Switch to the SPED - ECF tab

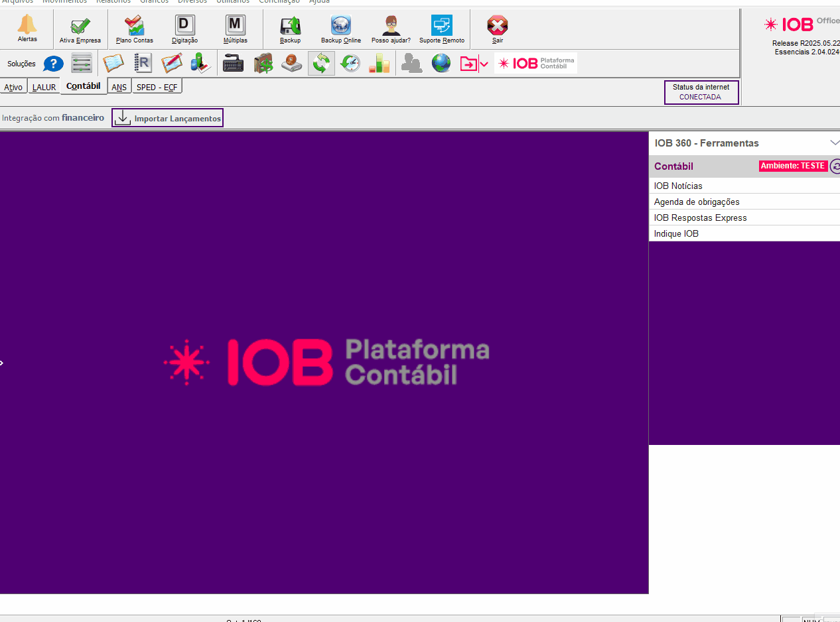pyautogui.click(x=157, y=88)
